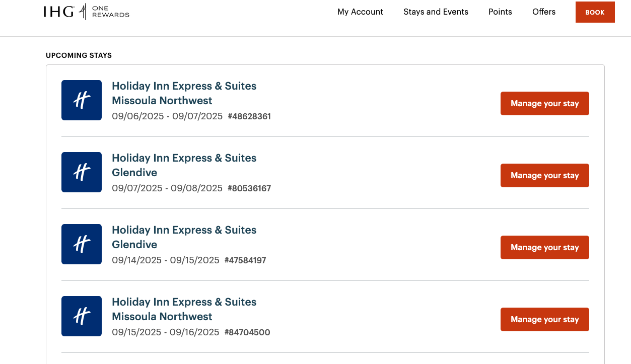Open the My Account menu
The width and height of the screenshot is (631, 364).
360,12
